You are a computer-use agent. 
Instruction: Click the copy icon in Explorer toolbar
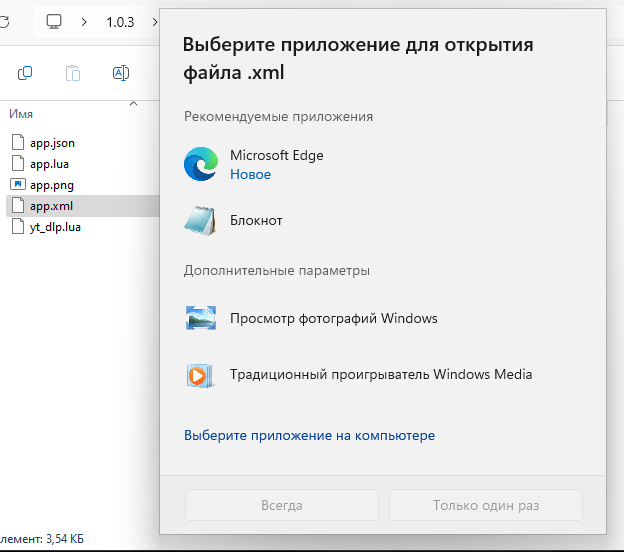pos(25,73)
